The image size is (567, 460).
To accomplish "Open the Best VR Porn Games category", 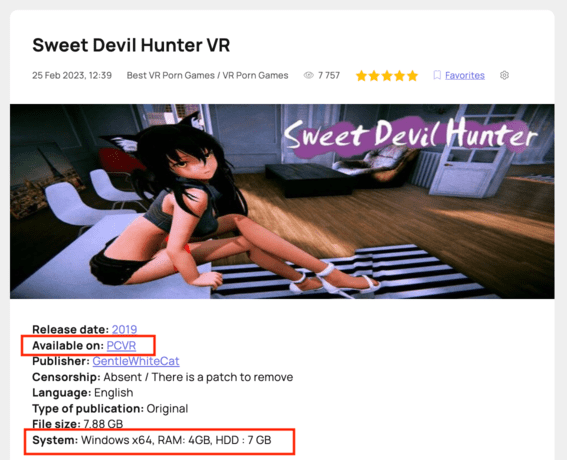I will click(170, 75).
